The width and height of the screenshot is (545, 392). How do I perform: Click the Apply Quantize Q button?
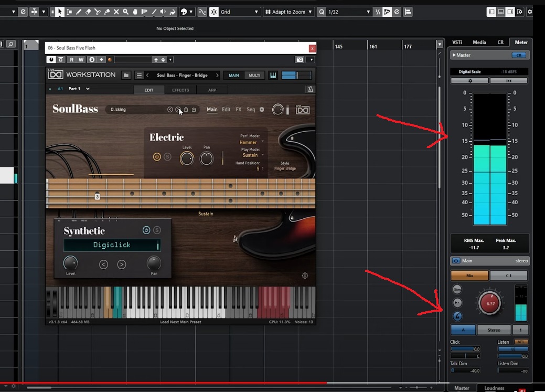tap(322, 12)
